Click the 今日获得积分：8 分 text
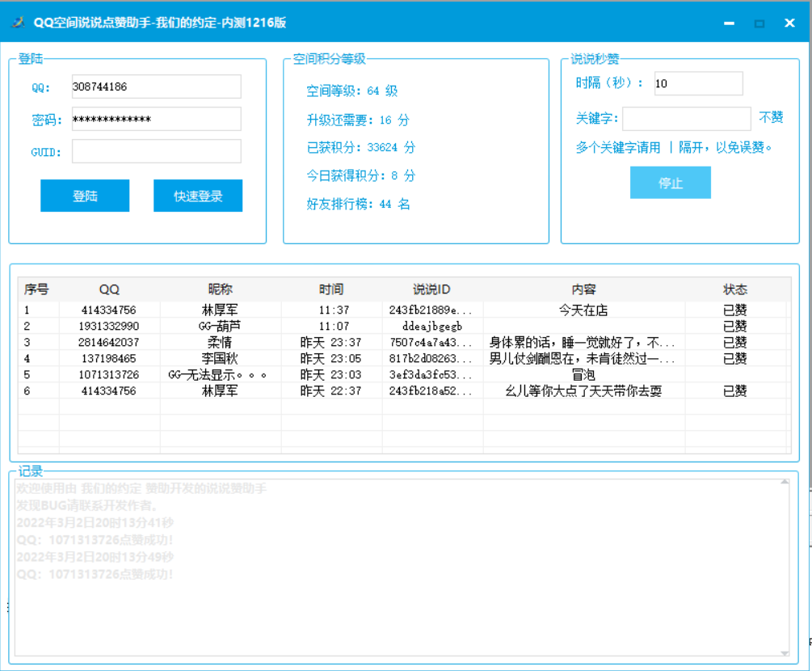Screen dimensions: 812x671 click(x=361, y=175)
